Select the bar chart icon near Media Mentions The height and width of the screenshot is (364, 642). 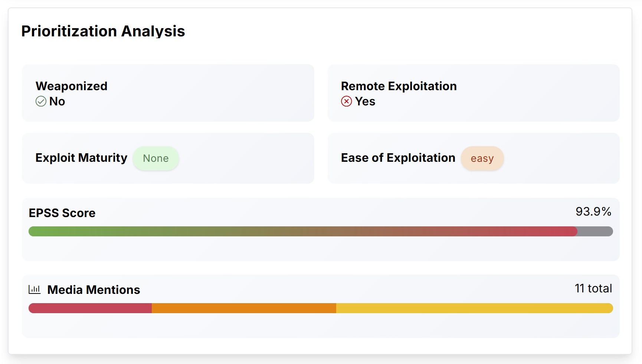35,289
